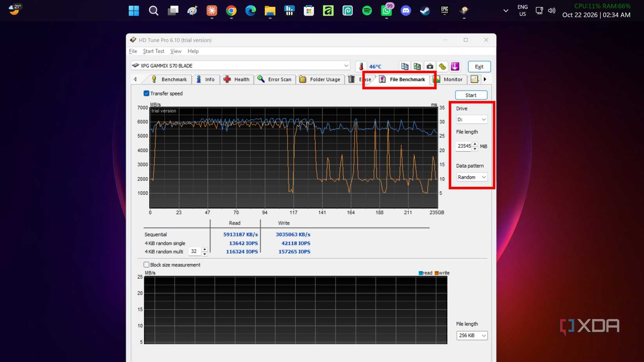Image resolution: width=644 pixels, height=362 pixels.
Task: Open the Start Test menu
Action: click(x=153, y=51)
